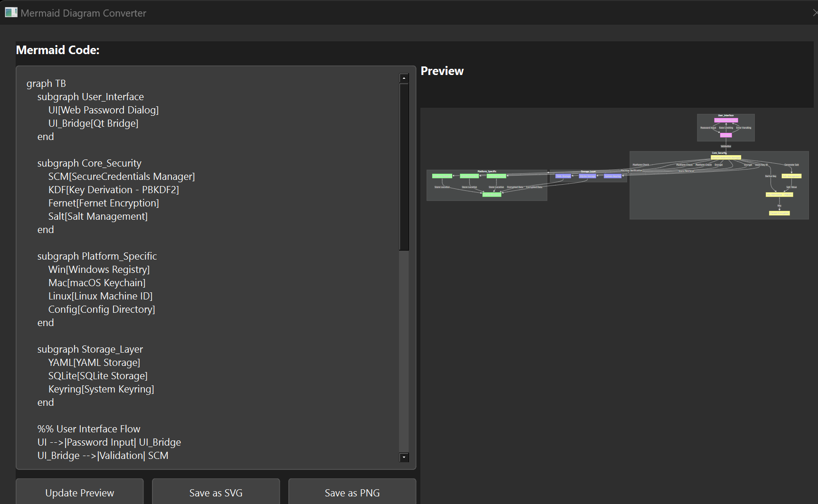The height and width of the screenshot is (504, 818).
Task: Click the 'Salt[Salt Management]' line
Action: coord(98,216)
